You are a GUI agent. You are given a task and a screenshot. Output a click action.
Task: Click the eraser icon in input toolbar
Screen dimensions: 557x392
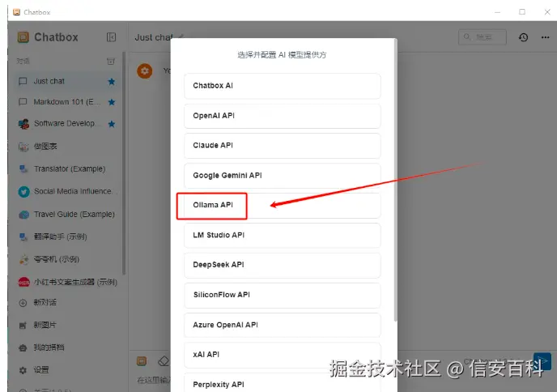coord(164,361)
